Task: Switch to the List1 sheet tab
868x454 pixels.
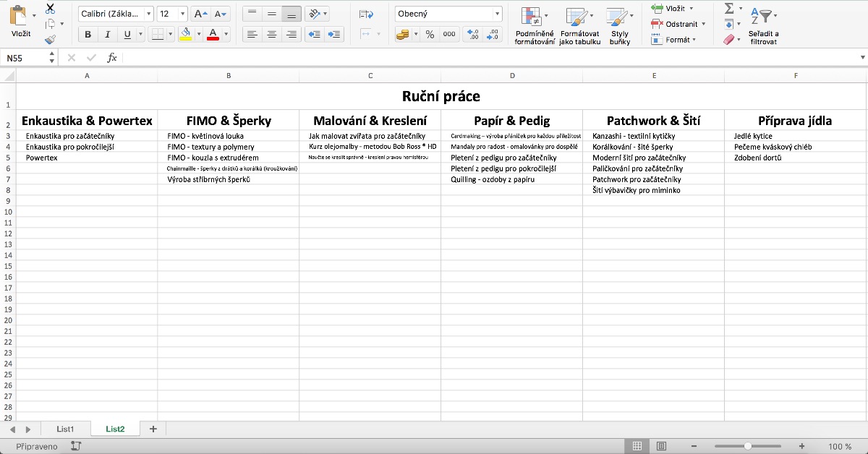Action: coord(65,429)
